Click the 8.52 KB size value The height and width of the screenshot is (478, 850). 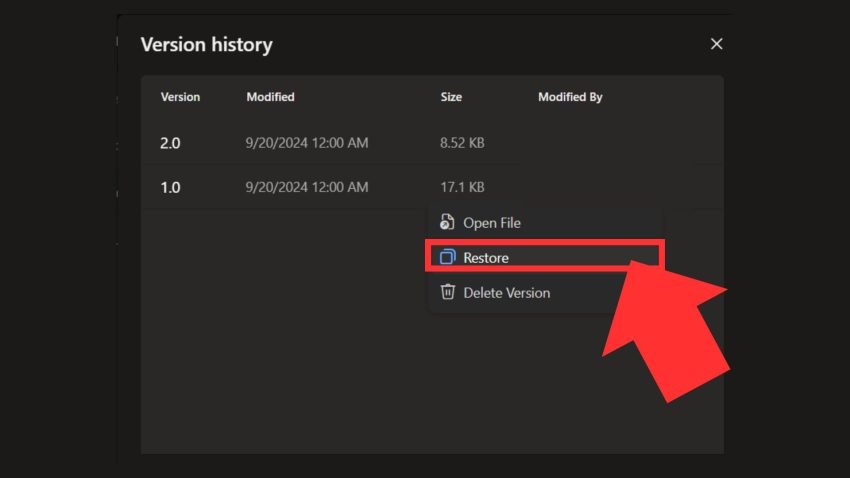pyautogui.click(x=462, y=143)
